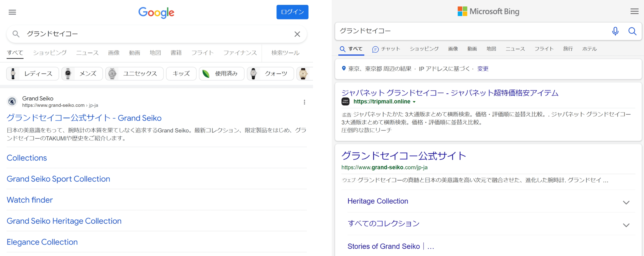The image size is (644, 256).
Task: Click the Grand Seiko site favicon
Action: [12, 101]
